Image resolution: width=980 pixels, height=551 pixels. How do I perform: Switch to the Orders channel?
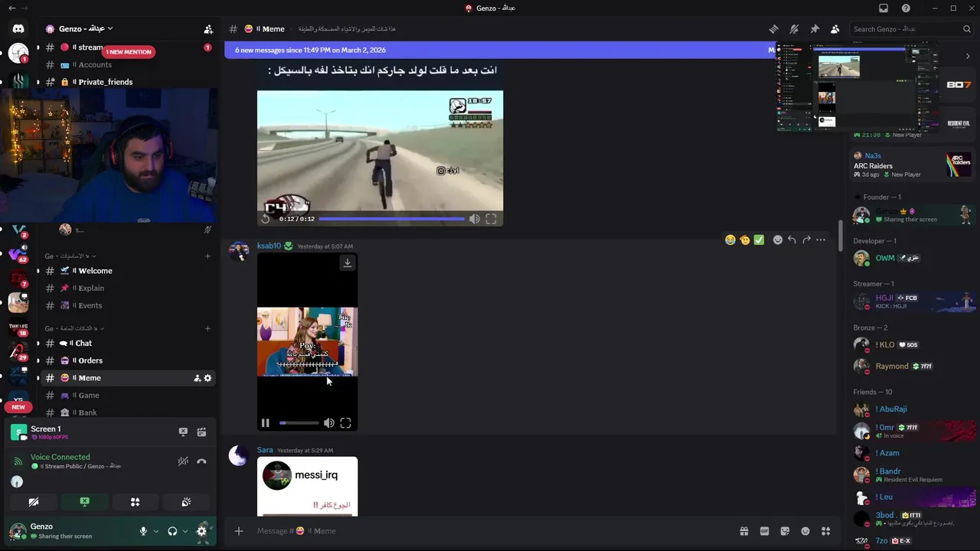coord(127,360)
